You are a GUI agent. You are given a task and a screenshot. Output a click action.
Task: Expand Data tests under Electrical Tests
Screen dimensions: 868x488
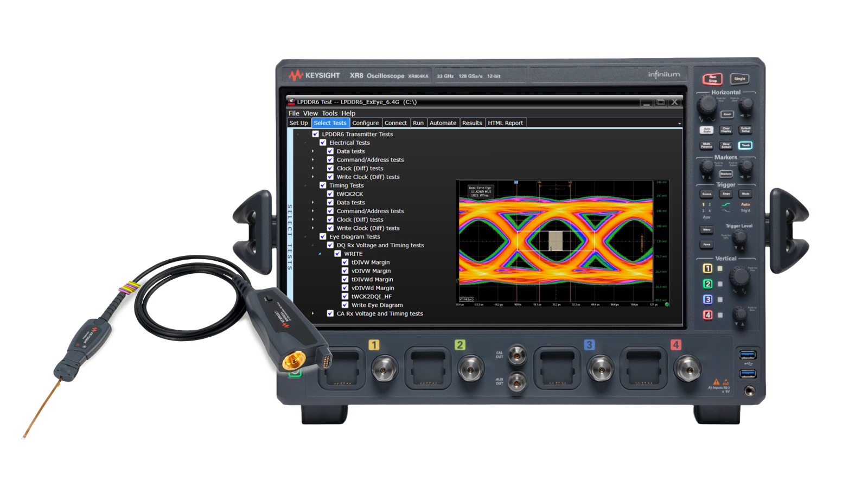click(312, 151)
